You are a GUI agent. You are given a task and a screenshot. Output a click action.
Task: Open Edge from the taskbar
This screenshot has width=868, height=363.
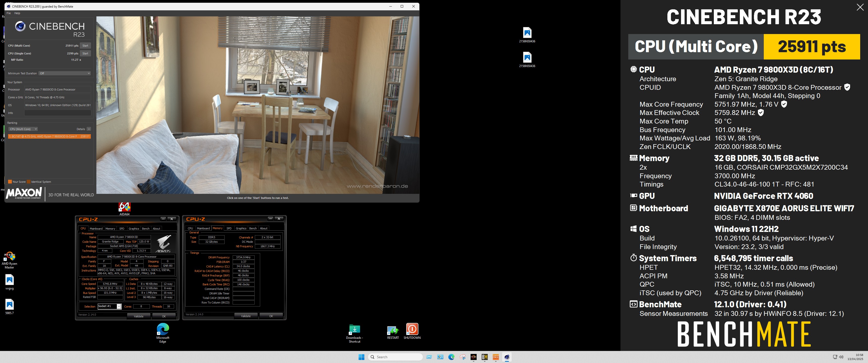pos(451,357)
